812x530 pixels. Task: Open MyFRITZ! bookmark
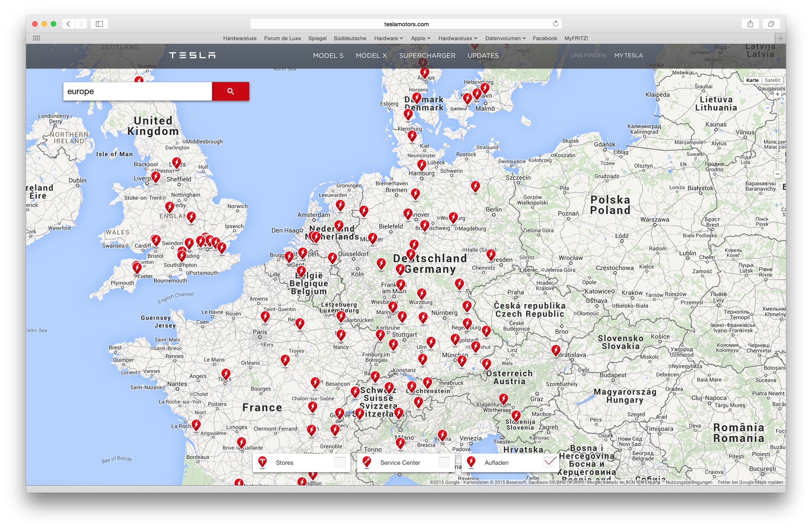pyautogui.click(x=576, y=38)
